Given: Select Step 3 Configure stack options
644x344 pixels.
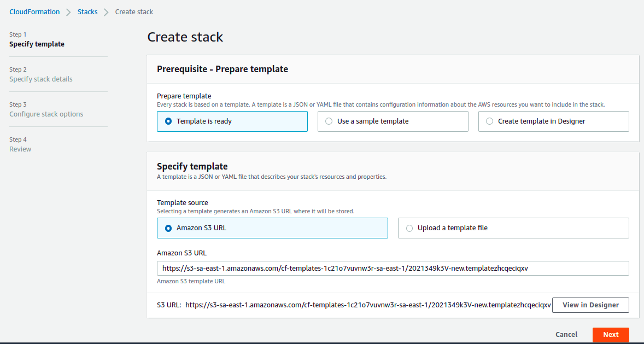Looking at the screenshot, I should tap(46, 109).
